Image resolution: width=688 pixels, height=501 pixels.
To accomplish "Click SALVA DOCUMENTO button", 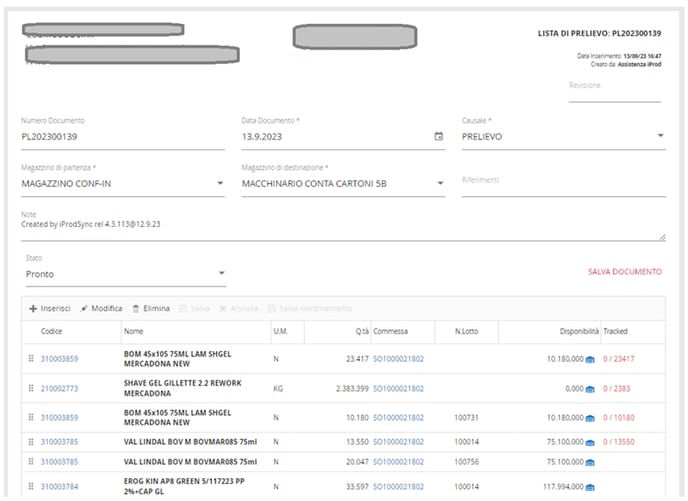I will (625, 272).
